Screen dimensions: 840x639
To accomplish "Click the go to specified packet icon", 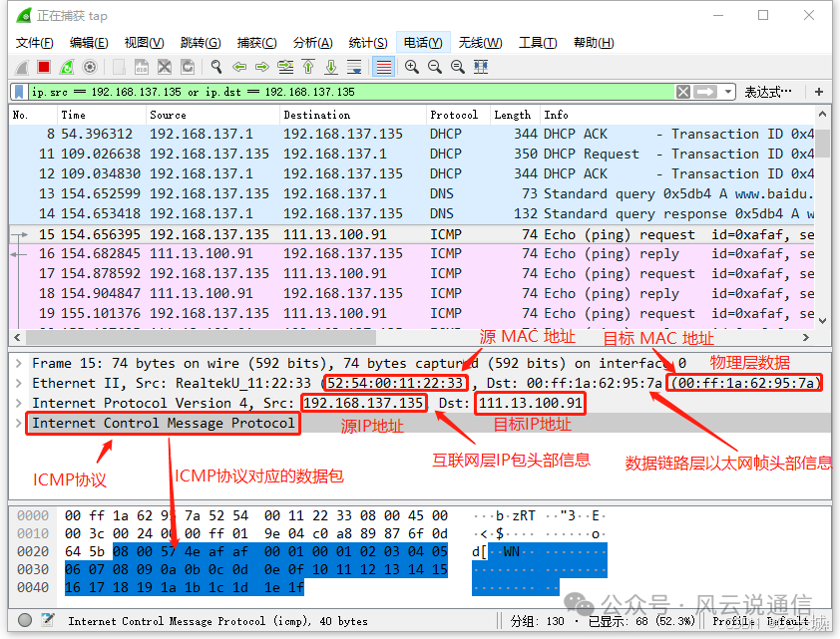I will [285, 67].
